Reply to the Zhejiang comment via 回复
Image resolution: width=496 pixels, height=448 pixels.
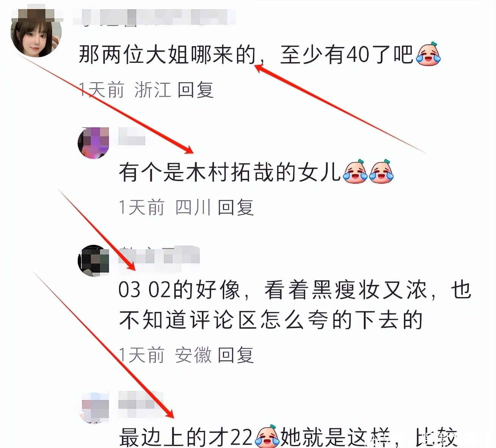196,90
